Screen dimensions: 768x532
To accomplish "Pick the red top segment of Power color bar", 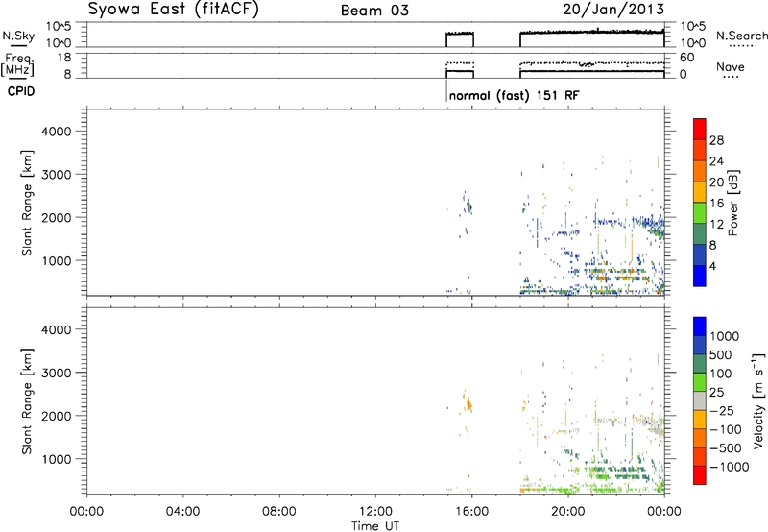I will point(700,129).
